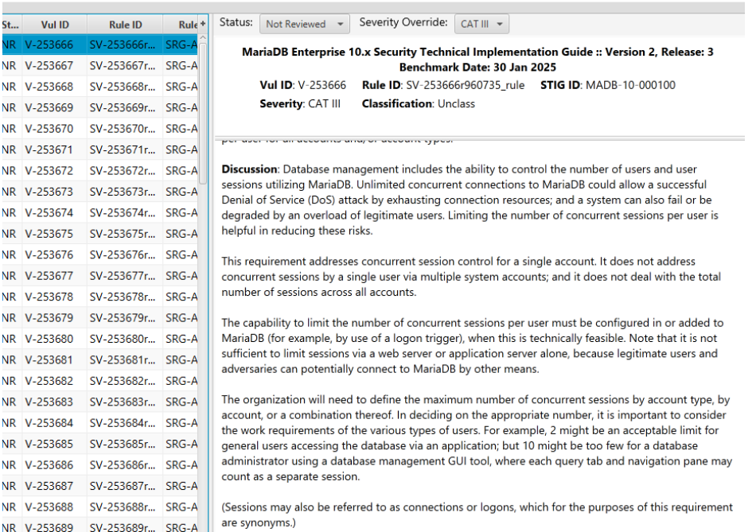Open the Severity Override 'CAT III' dropdown
Screen dimensions: 756x532
(x=482, y=24)
